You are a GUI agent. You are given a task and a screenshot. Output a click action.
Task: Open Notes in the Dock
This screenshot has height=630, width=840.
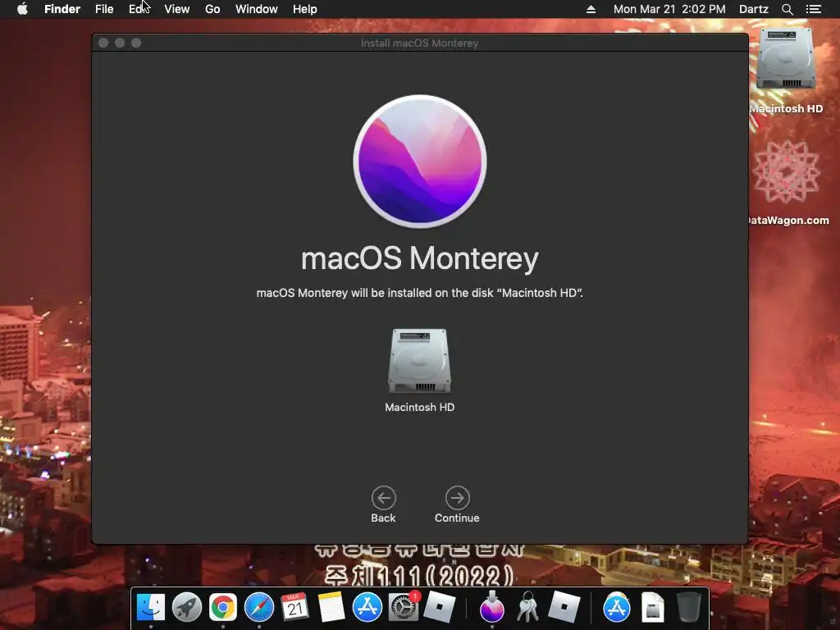(331, 607)
